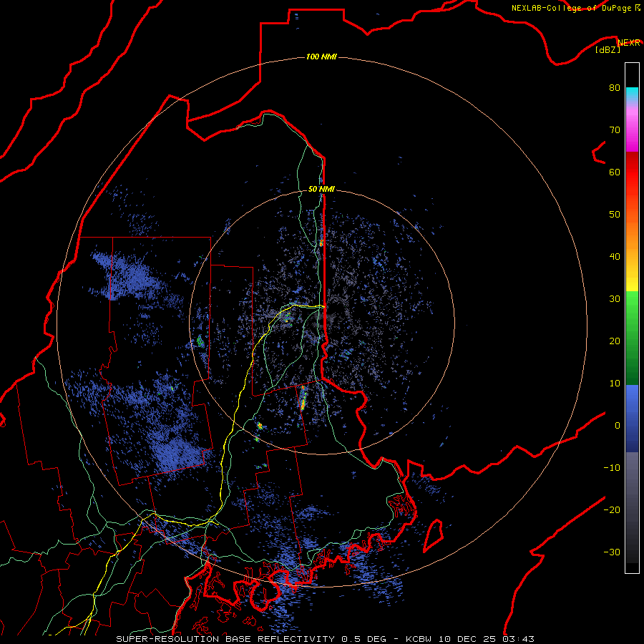The width and height of the screenshot is (644, 644).
Task: Click the 30 value on the dBZ scale
Action: [x=615, y=299]
